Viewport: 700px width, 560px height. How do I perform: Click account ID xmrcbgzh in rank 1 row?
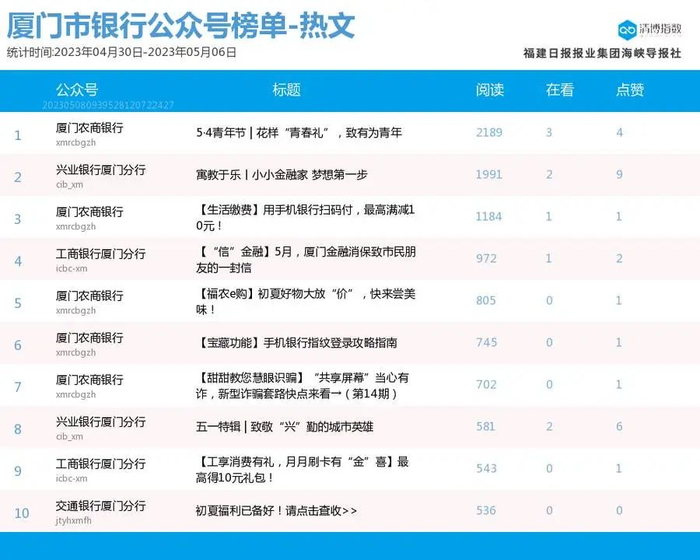76,143
